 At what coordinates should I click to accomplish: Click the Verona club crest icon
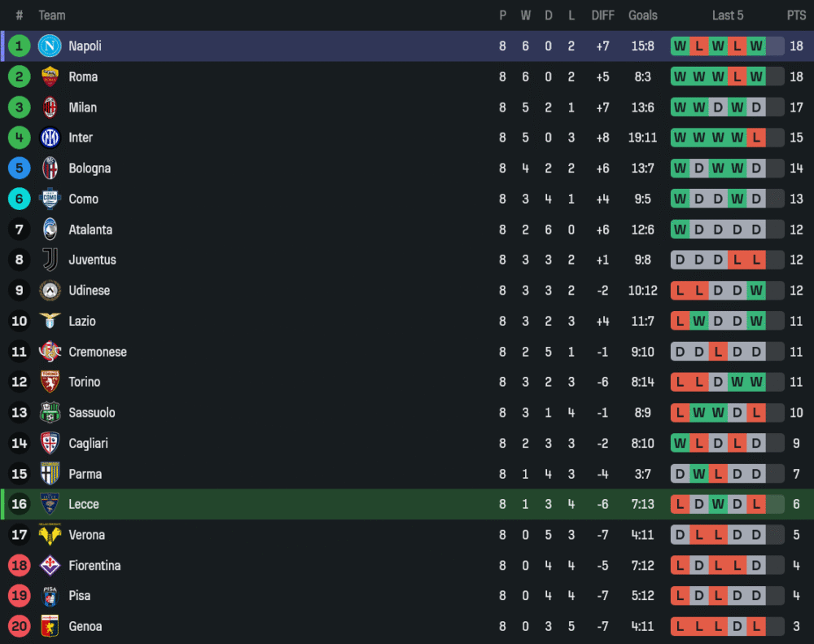coord(50,535)
